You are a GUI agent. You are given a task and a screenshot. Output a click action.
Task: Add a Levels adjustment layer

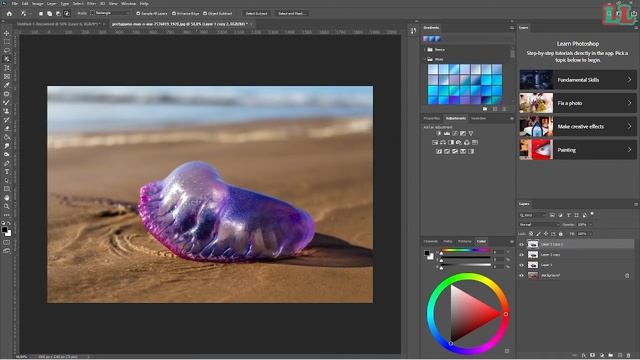[x=447, y=133]
